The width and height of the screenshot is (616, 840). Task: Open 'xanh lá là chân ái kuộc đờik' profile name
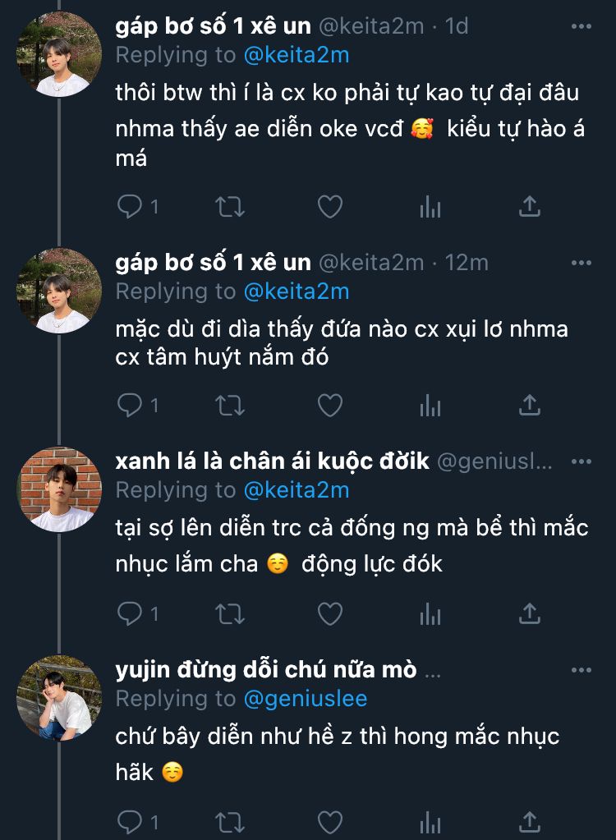[x=272, y=461]
